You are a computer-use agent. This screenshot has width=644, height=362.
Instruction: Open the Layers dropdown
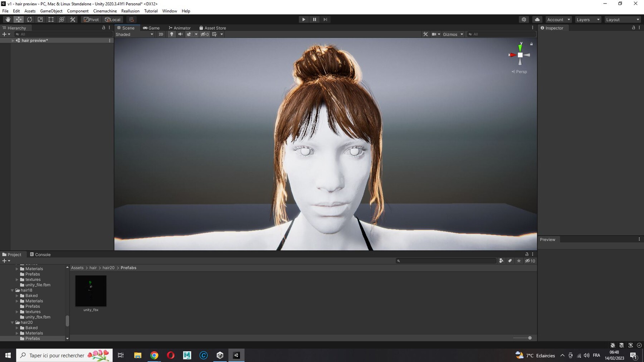pos(588,20)
